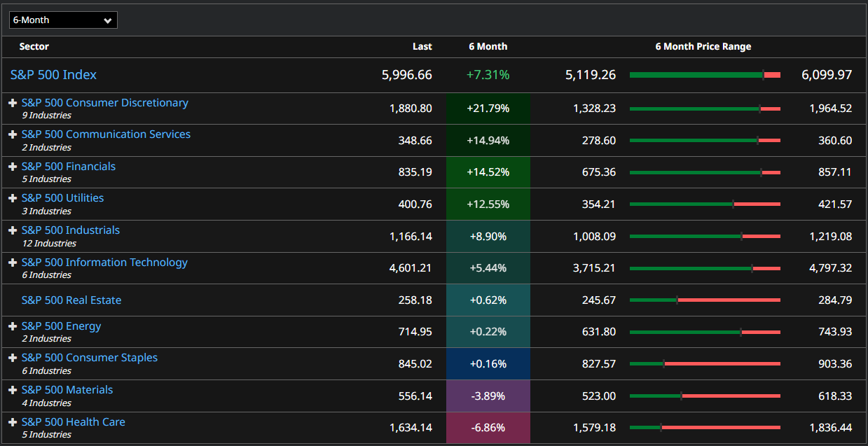The width and height of the screenshot is (868, 446).
Task: Select the +14.94% Communication Services cell
Action: 488,140
